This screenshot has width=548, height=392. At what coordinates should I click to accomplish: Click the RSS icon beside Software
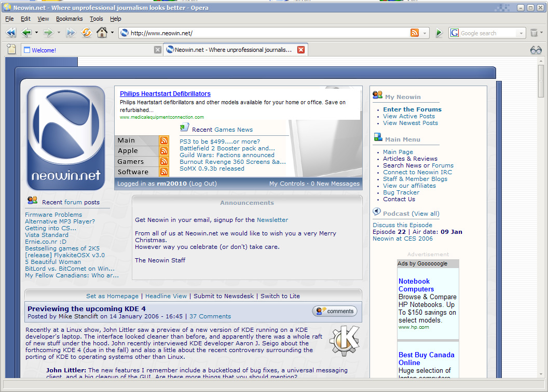coord(164,172)
